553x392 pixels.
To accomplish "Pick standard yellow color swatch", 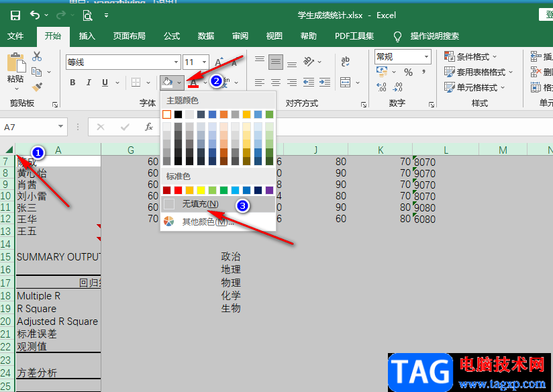I will (201, 190).
